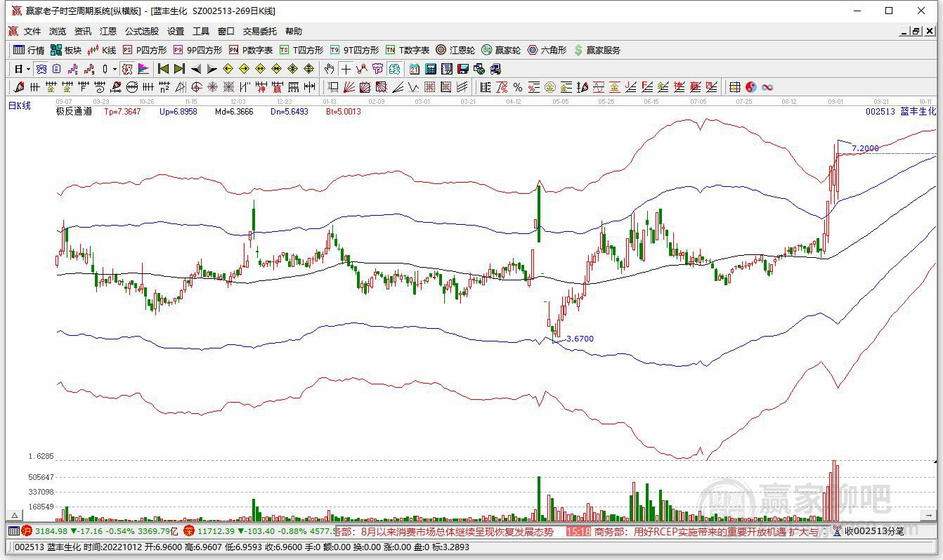Click the Shanghai index 3184.98 status value
This screenshot has width=943, height=560.
pos(51,532)
